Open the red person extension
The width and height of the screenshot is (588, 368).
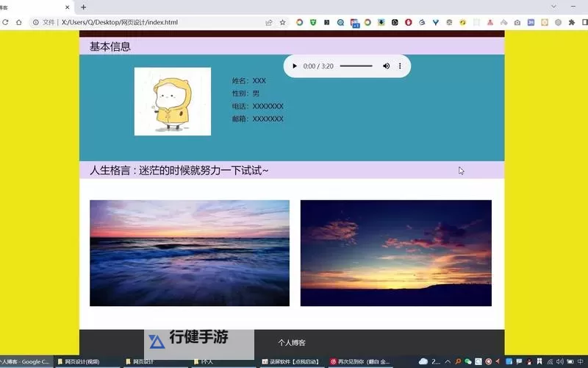pos(490,23)
